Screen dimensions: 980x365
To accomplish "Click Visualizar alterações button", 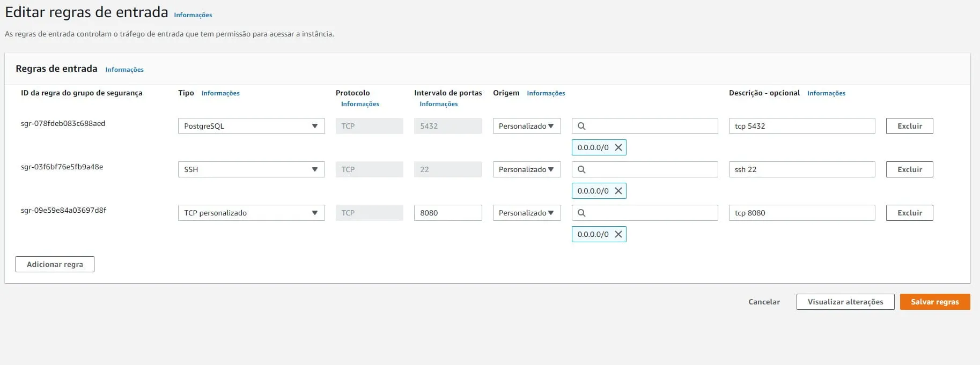I will (845, 302).
